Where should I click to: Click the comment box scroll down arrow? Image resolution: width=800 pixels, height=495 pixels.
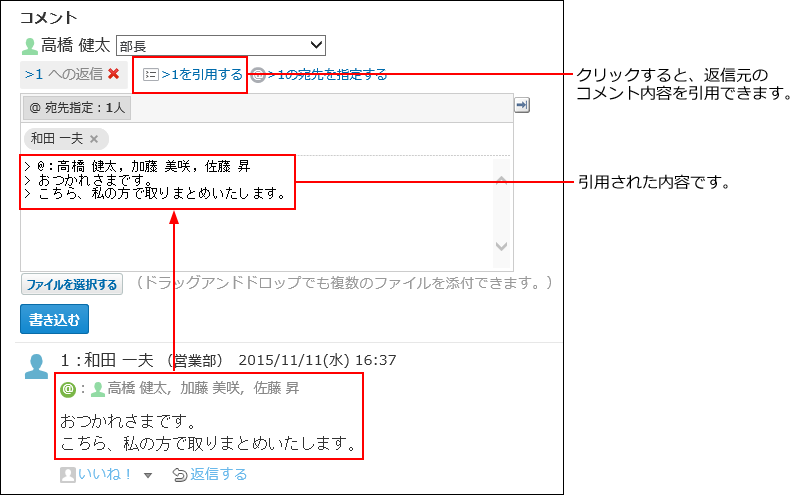coord(502,246)
